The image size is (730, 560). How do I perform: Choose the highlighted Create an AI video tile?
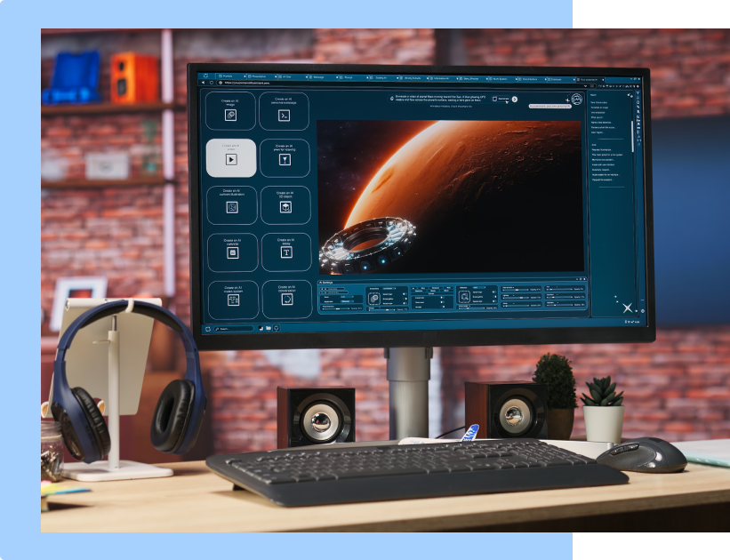[x=231, y=158]
